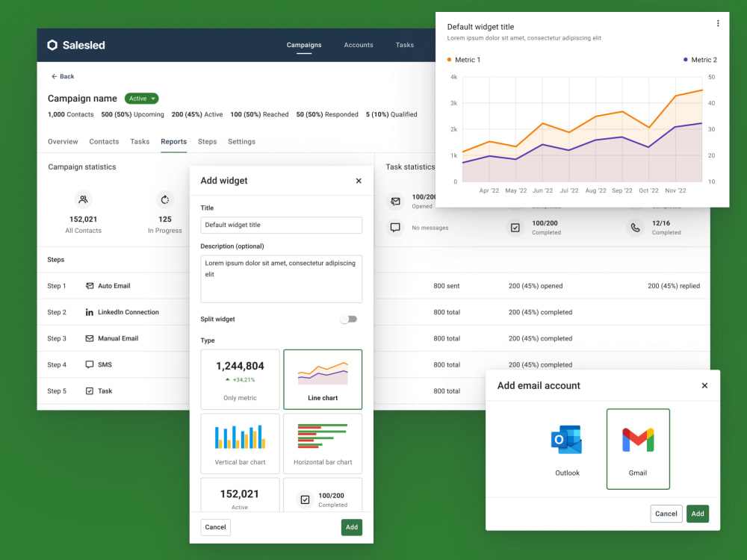Choose the Line chart widget type

[323, 379]
